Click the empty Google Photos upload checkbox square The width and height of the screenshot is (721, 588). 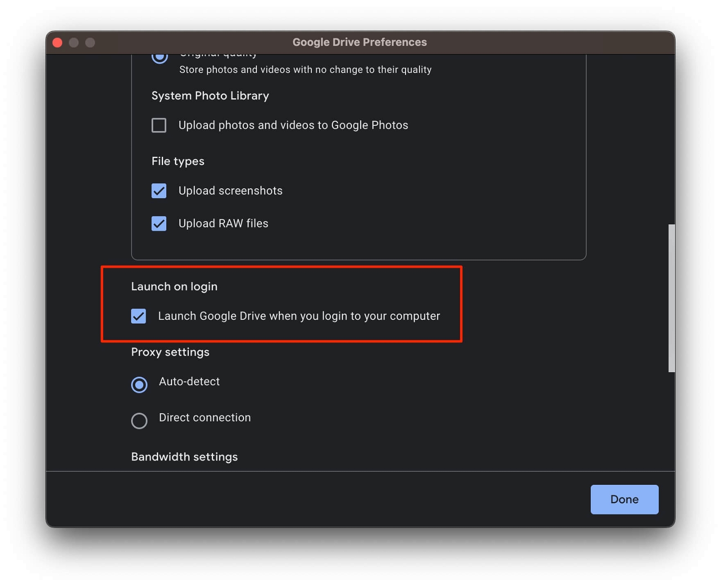coord(159,125)
